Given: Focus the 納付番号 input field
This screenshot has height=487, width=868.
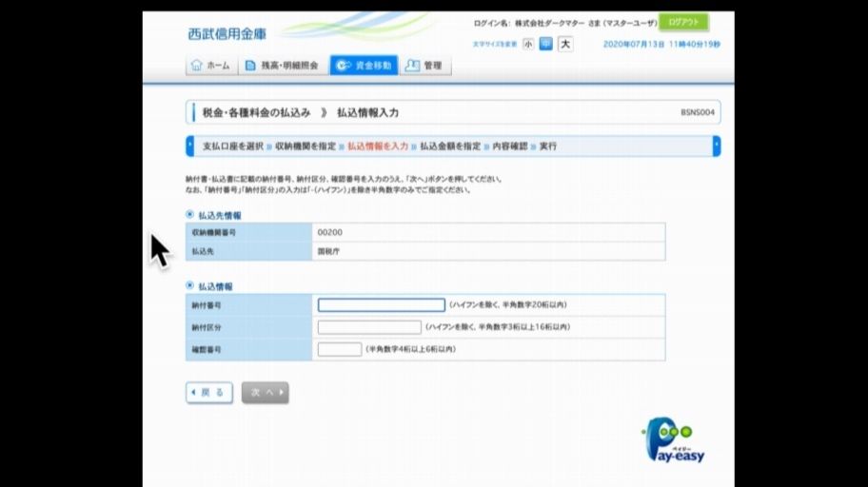Looking at the screenshot, I should (x=381, y=305).
